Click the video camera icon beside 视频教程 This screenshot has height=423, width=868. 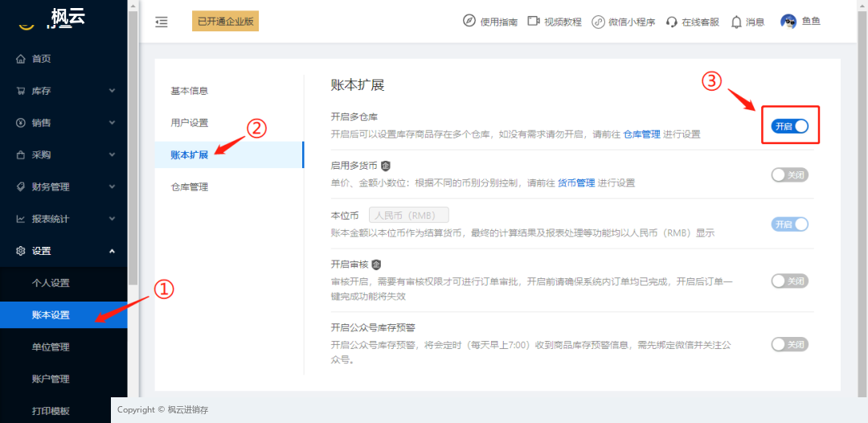(534, 21)
